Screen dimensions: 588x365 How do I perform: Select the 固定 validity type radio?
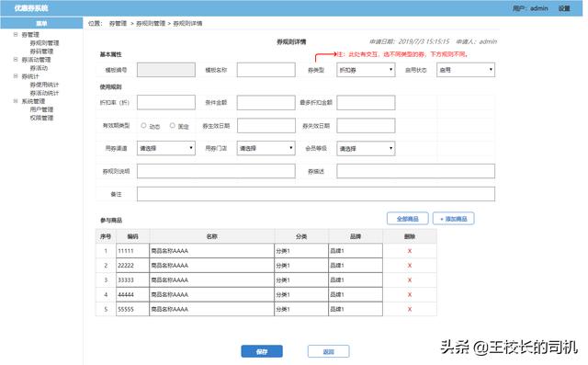point(172,126)
